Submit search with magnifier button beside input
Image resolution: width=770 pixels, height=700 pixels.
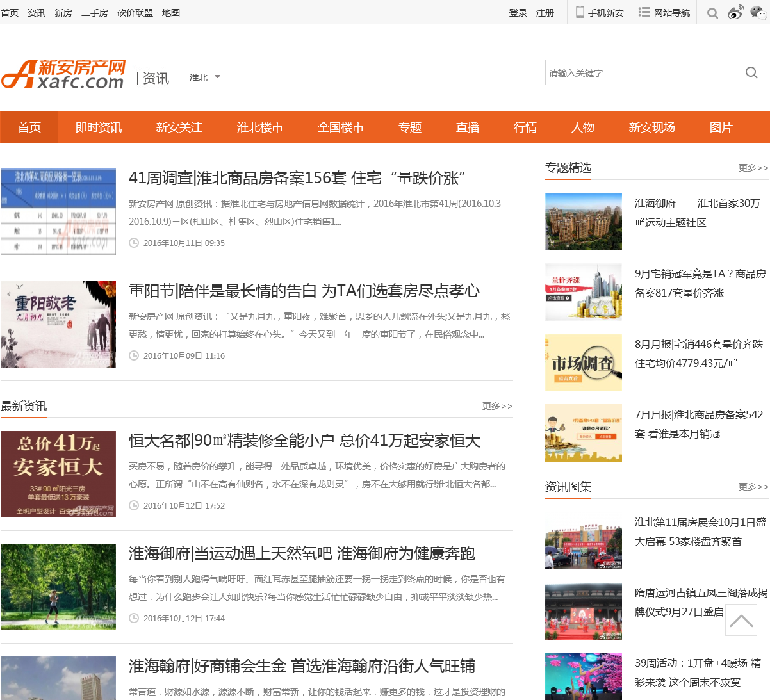(752, 72)
